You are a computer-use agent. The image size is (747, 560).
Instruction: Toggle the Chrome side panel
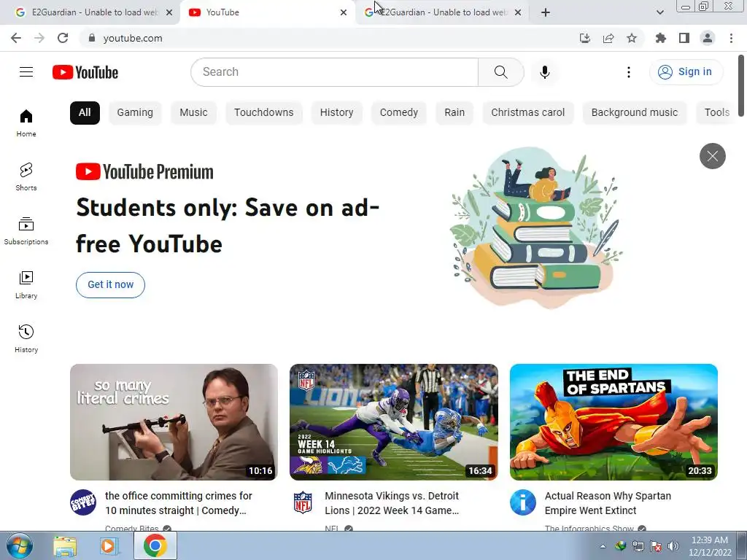coord(684,38)
